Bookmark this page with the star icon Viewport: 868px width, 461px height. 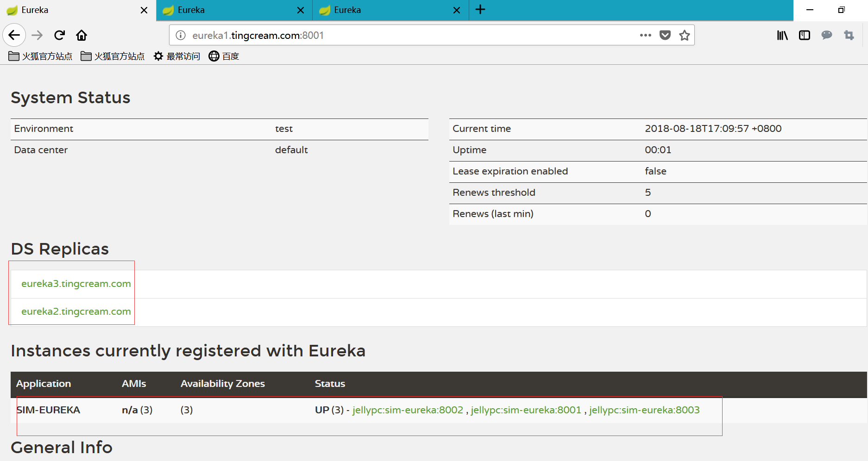684,35
